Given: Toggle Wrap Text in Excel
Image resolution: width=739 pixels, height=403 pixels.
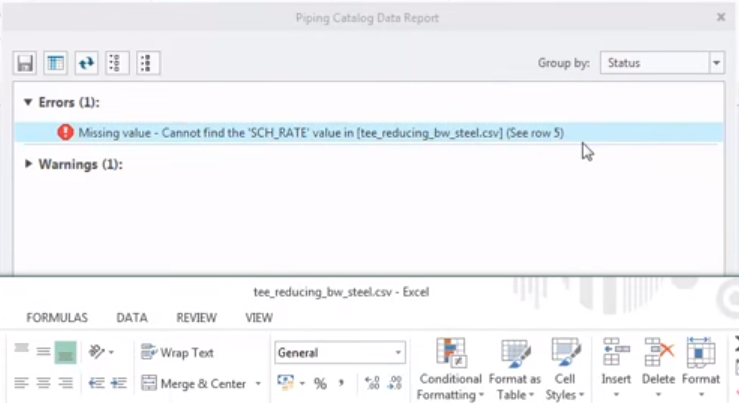Looking at the screenshot, I should tap(177, 353).
